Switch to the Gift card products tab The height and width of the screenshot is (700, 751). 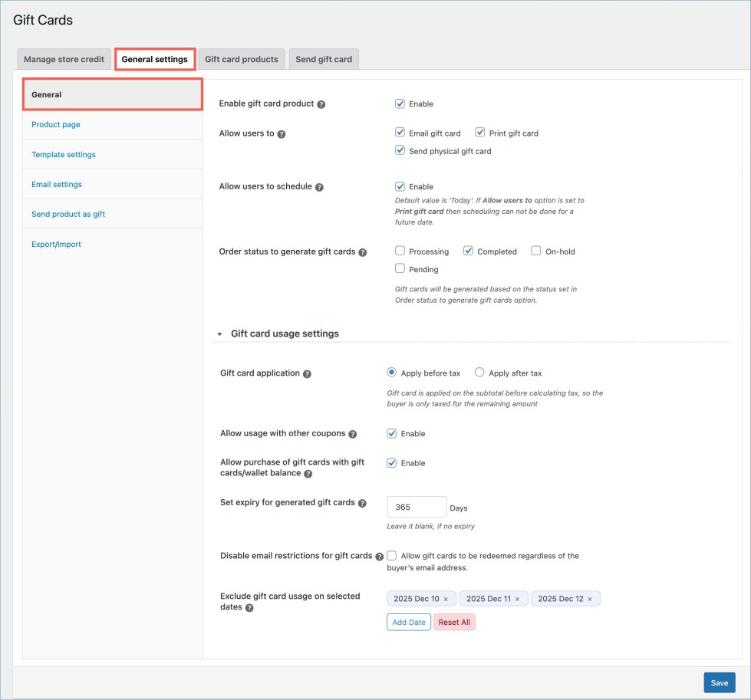242,59
